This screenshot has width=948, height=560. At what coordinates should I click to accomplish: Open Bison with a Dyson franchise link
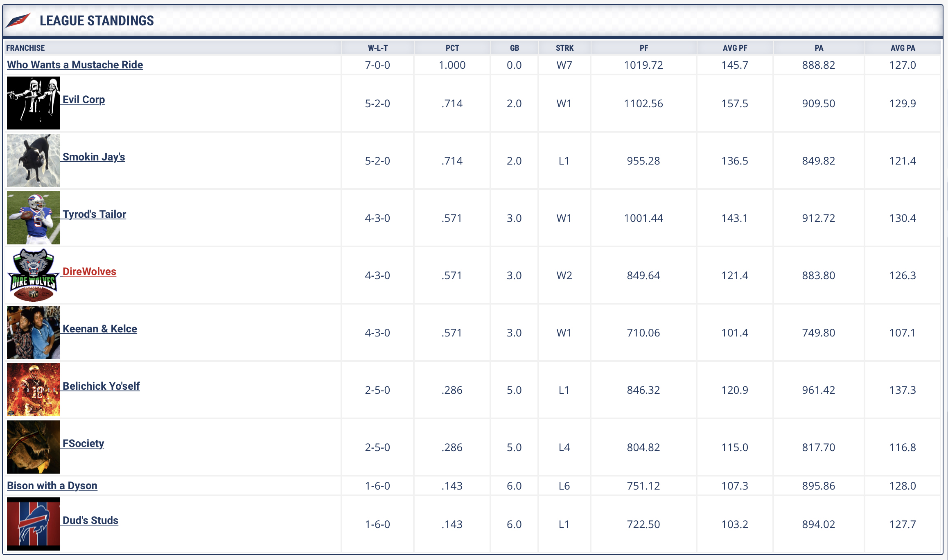pyautogui.click(x=52, y=485)
